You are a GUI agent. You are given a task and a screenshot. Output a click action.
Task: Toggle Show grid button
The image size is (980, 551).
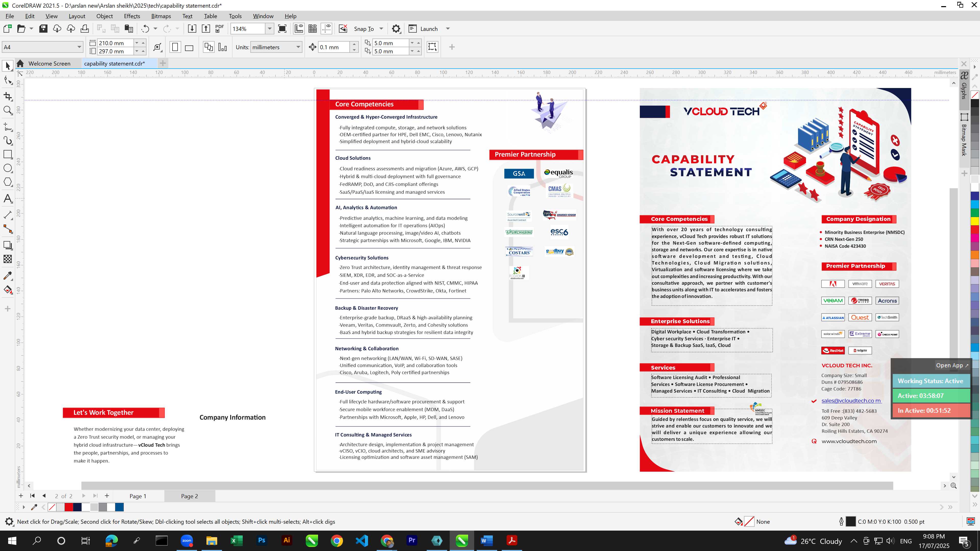click(x=313, y=29)
